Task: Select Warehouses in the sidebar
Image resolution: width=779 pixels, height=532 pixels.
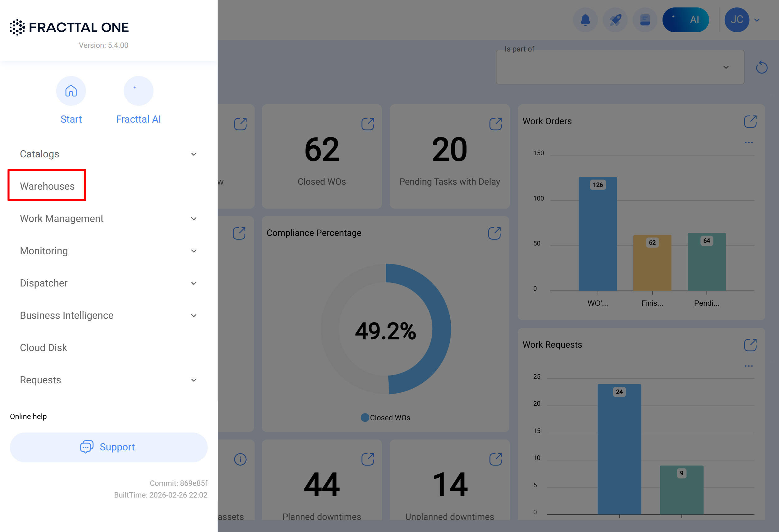Action: 47,186
